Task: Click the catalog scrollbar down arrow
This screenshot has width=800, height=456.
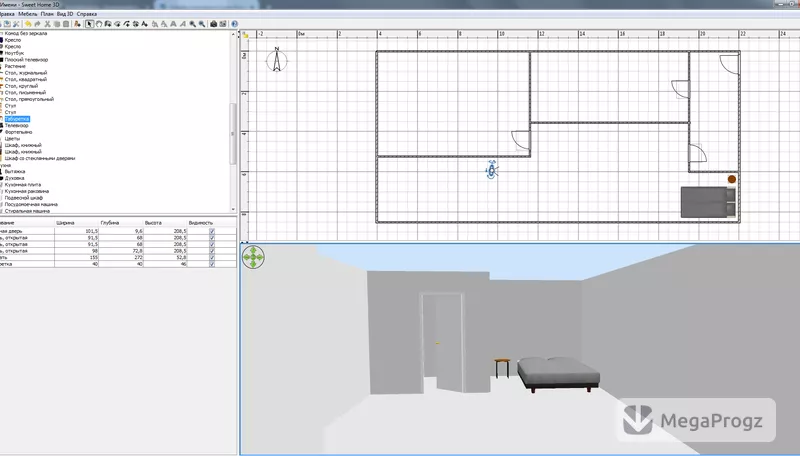Action: click(233, 209)
